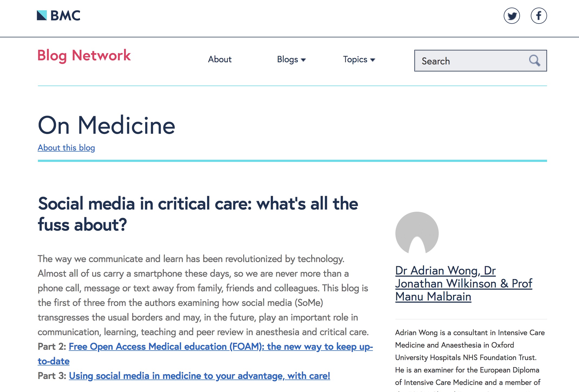This screenshot has height=392, width=579.
Task: Open the Dr Adrian Wong authors link
Action: pyautogui.click(x=464, y=283)
